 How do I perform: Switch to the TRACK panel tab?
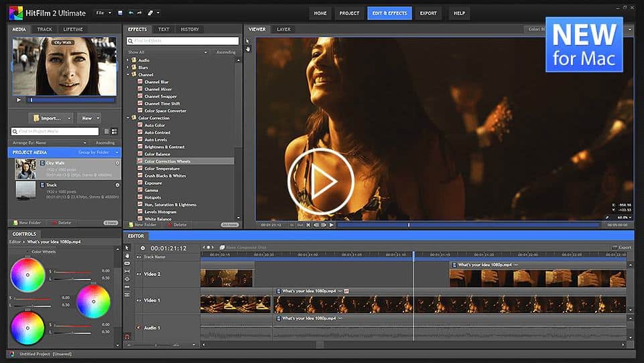[x=45, y=29]
